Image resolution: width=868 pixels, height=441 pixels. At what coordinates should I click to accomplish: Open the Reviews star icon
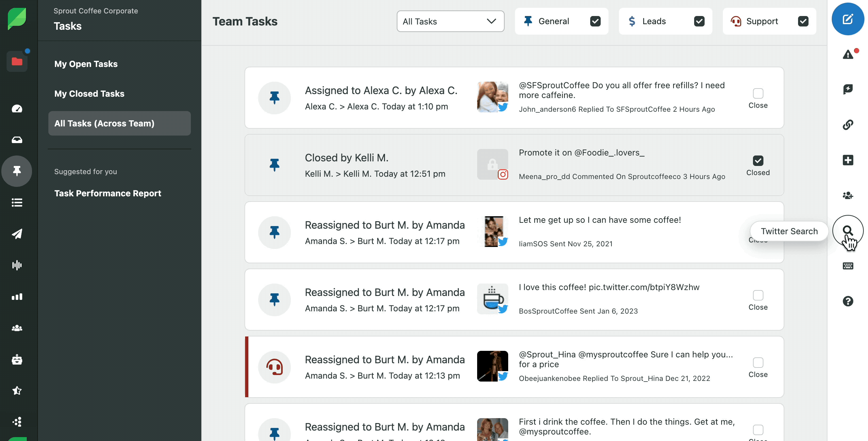17,390
